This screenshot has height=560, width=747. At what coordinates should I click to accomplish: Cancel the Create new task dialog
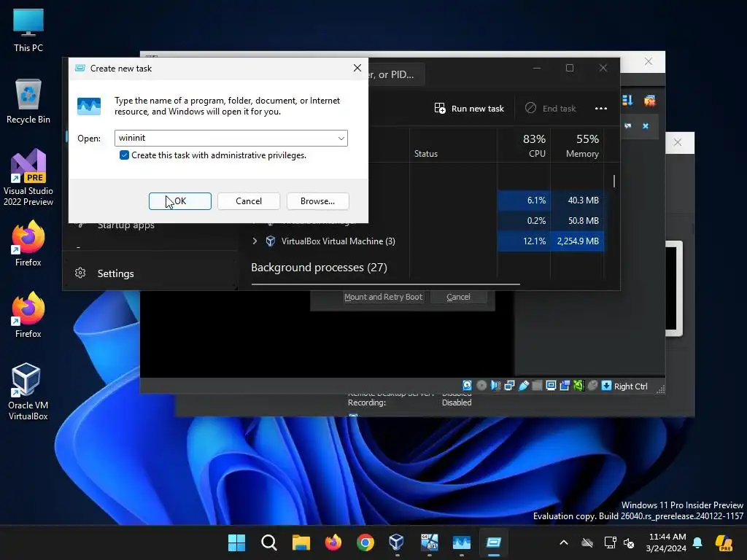(x=249, y=201)
